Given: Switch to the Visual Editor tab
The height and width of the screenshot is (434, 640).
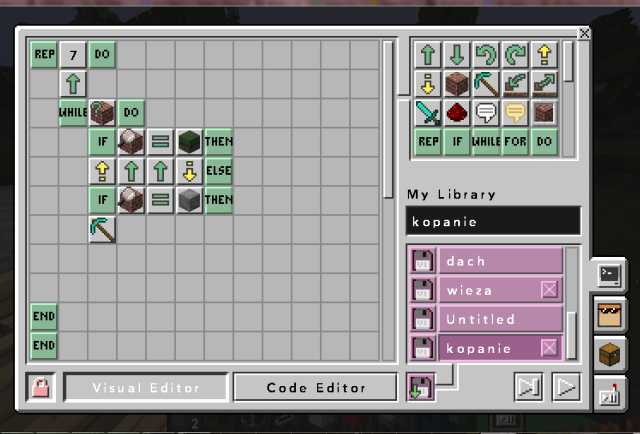Looking at the screenshot, I should pos(146,387).
